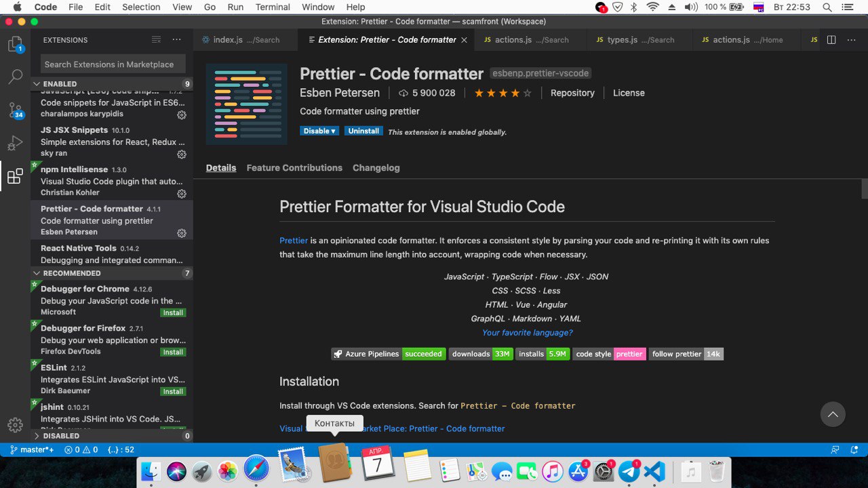Select React Native Tools in extensions list
The width and height of the screenshot is (868, 488).
tap(112, 253)
